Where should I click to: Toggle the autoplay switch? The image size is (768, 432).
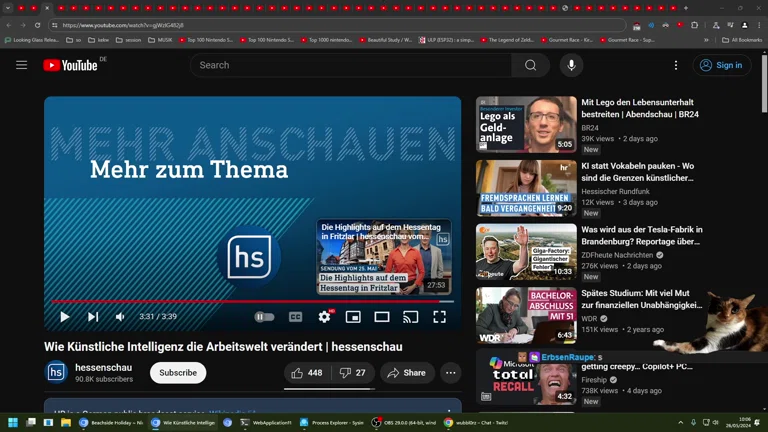pos(264,317)
